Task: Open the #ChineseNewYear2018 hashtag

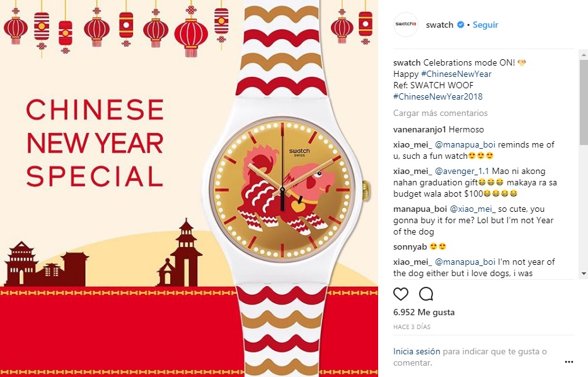Action: 437,96
